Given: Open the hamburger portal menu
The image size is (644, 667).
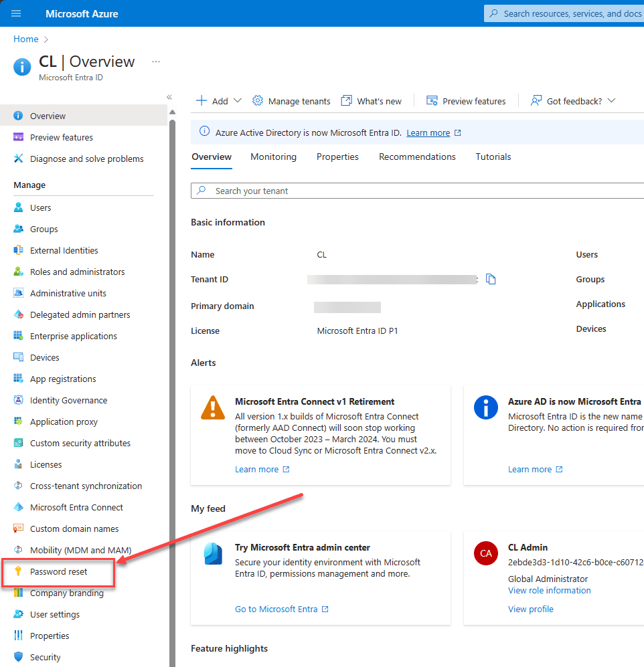Looking at the screenshot, I should click(16, 13).
